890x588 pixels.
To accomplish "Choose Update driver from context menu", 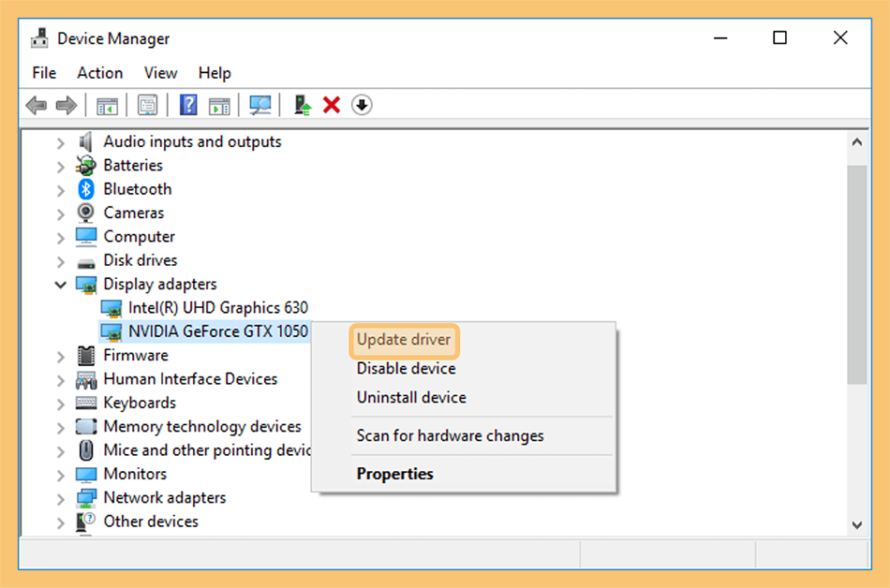I will [404, 340].
